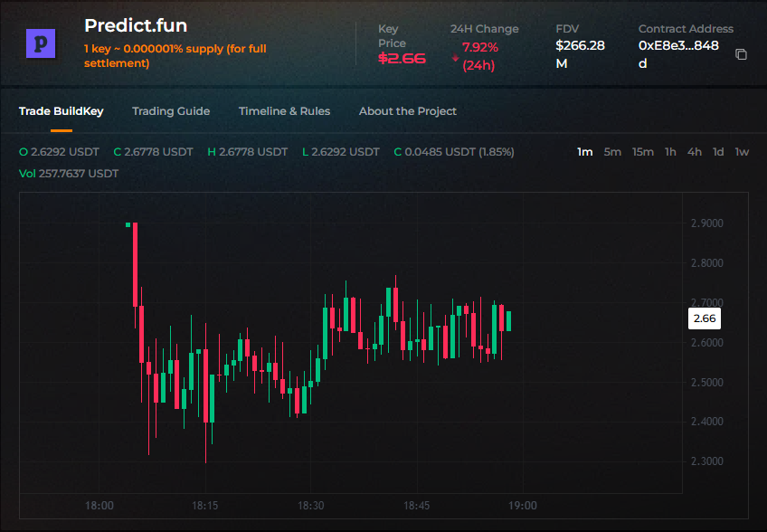Click the 2.4000 price axis label
Image resolution: width=767 pixels, height=532 pixels.
coord(706,421)
